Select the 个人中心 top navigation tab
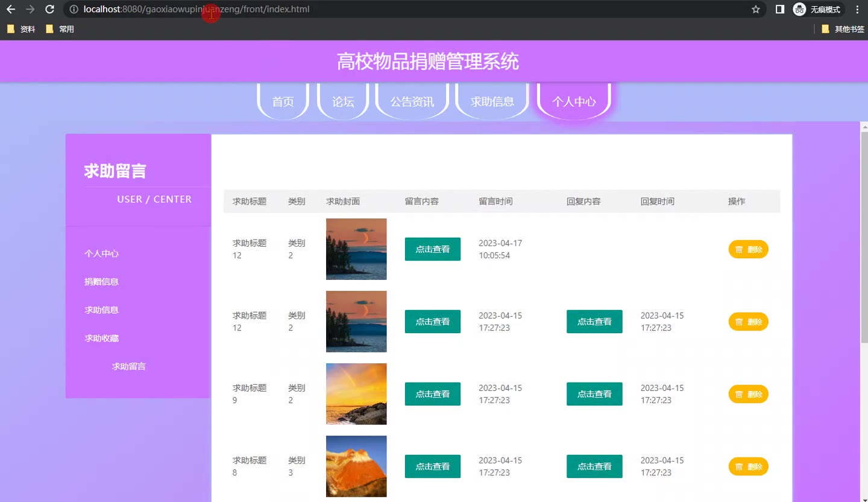Screen dimensions: 868x502 [574, 101]
